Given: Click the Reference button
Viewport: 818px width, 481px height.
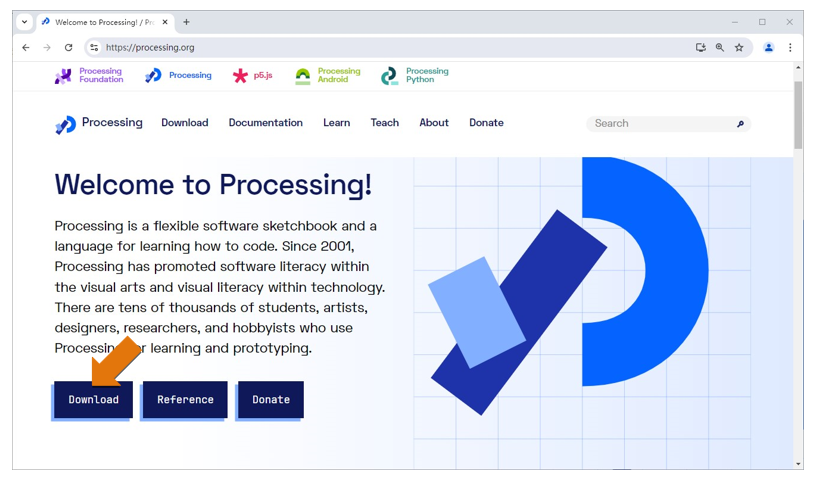Looking at the screenshot, I should [x=185, y=400].
